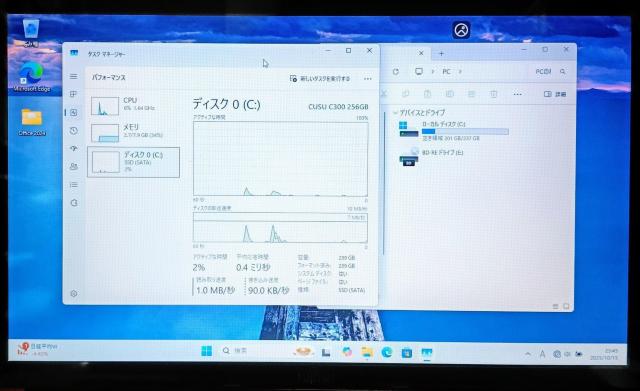Image resolution: width=640 pixels, height=391 pixels.
Task: Open widgets button at taskbar left
Action: click(x=37, y=349)
